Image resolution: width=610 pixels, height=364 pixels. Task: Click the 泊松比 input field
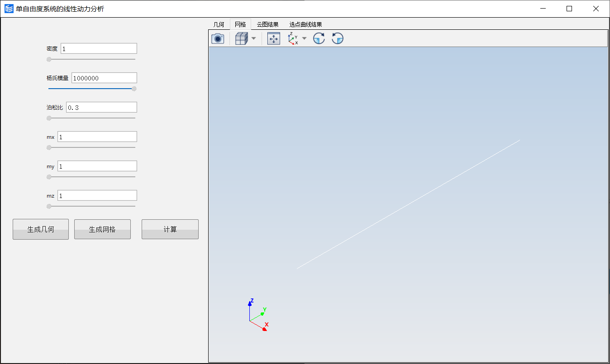pos(101,107)
